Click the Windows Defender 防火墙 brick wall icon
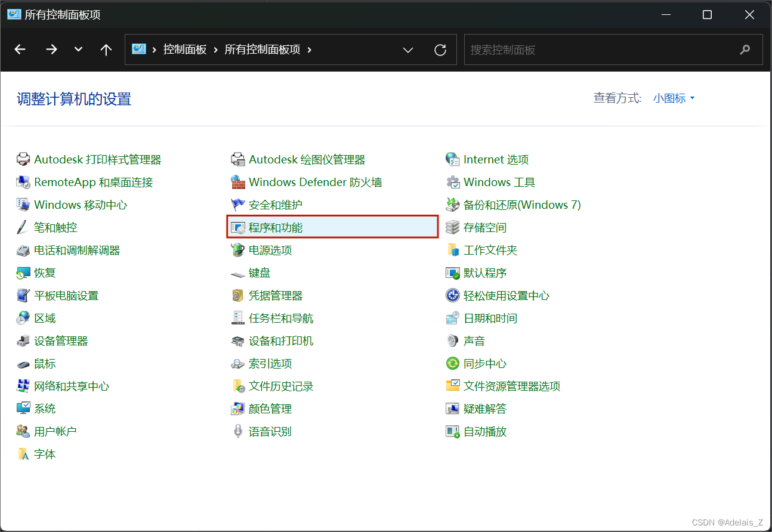The image size is (772, 532). [238, 182]
